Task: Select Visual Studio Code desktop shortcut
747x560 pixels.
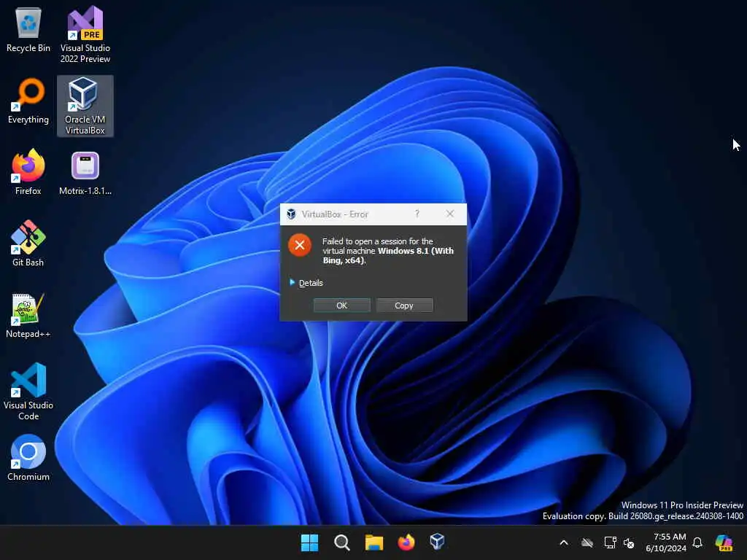Action: point(28,392)
